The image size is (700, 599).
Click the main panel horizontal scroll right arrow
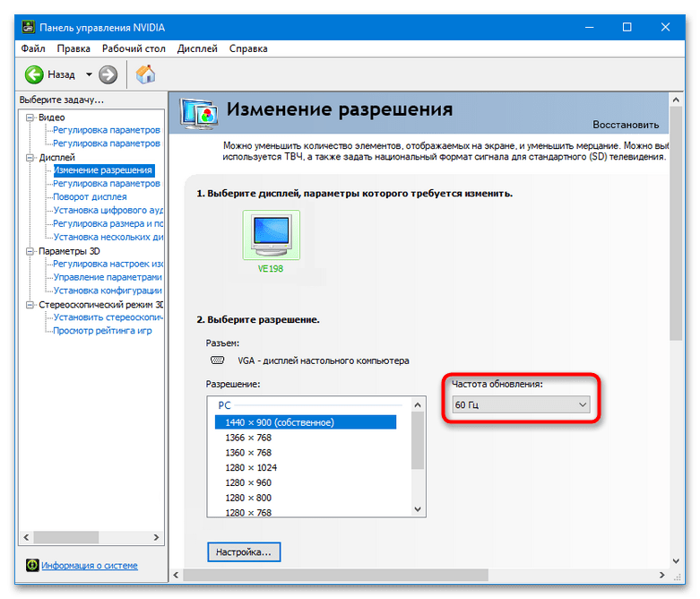(x=662, y=575)
